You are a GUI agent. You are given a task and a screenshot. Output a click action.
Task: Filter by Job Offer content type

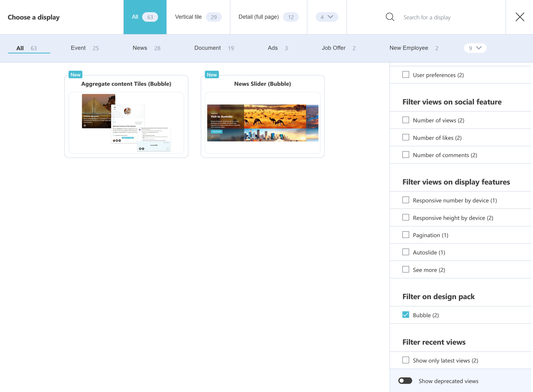click(339, 48)
